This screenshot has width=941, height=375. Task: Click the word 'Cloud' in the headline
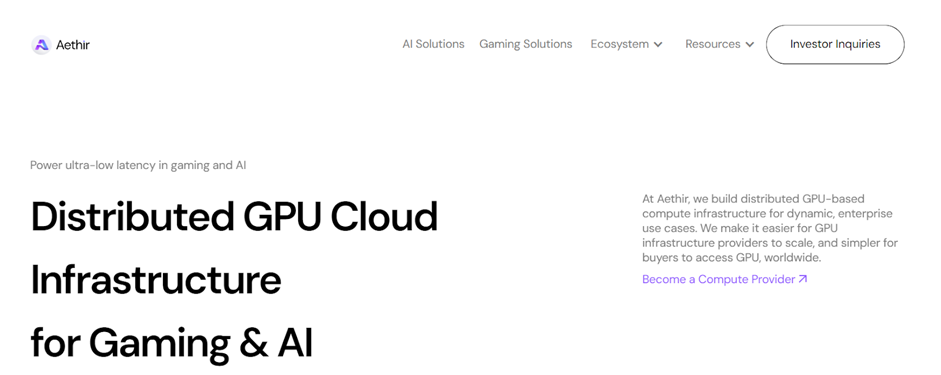[x=384, y=216]
